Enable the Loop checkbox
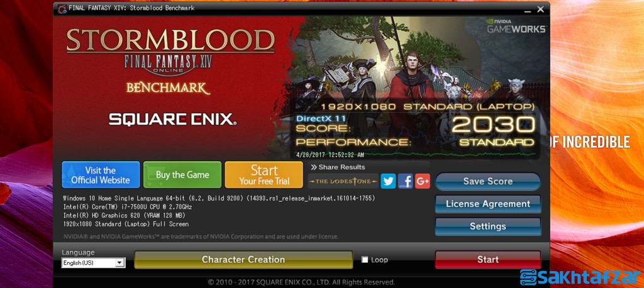Image resolution: width=644 pixels, height=288 pixels. coord(365,260)
